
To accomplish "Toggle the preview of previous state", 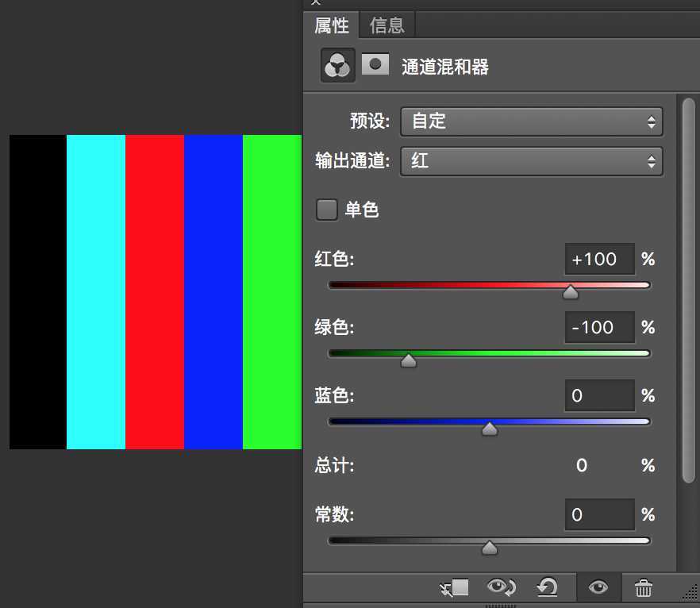I will click(502, 587).
